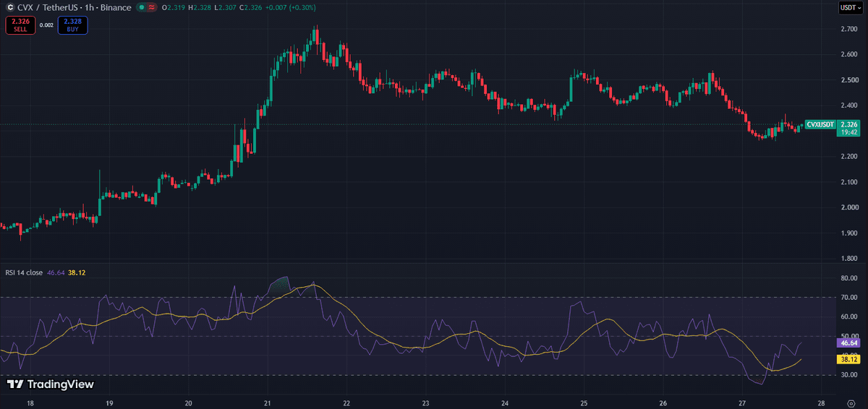Click the 2.200 price scale label

click(x=849, y=157)
